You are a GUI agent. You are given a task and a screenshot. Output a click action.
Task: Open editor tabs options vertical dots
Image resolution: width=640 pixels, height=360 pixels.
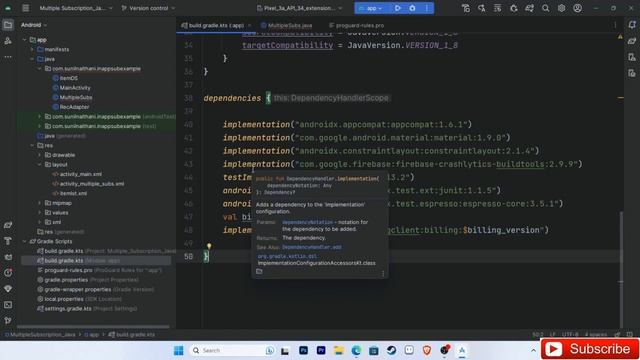pyautogui.click(x=615, y=25)
